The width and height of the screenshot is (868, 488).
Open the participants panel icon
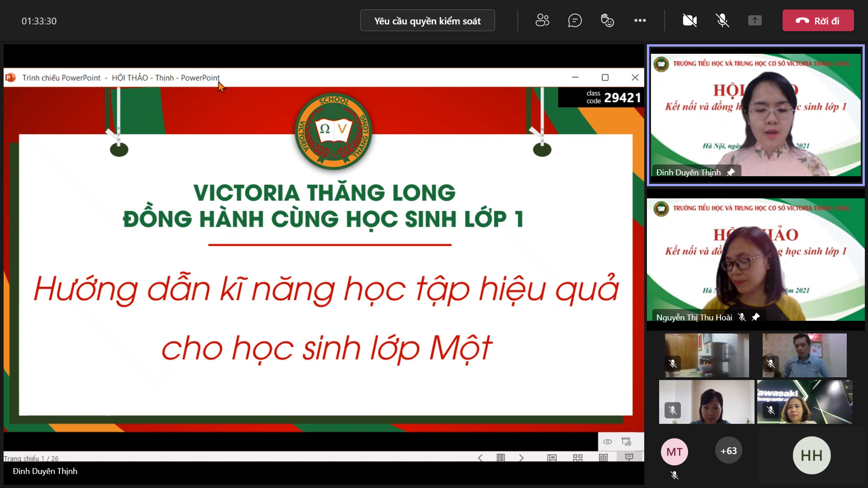point(542,20)
